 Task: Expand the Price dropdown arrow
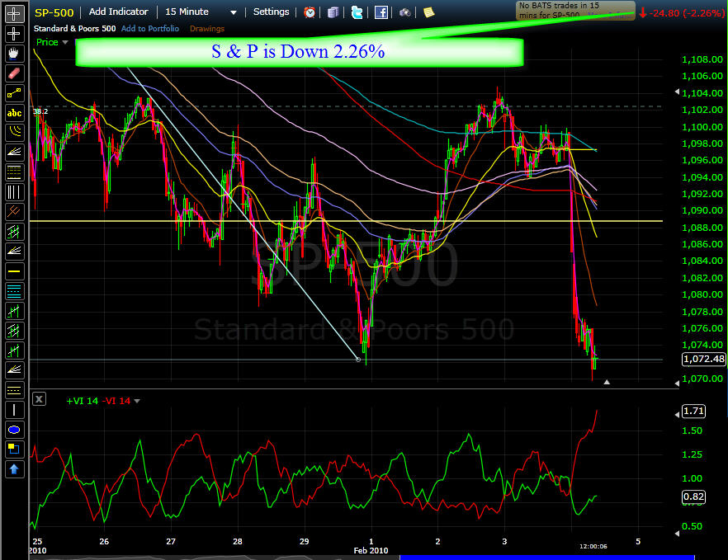tap(65, 42)
